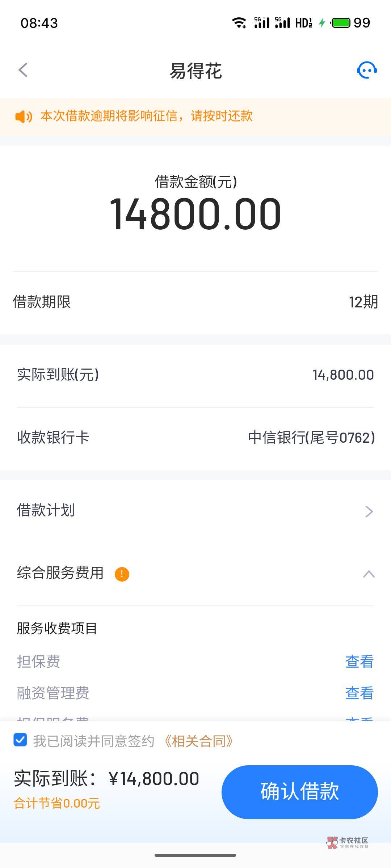This screenshot has width=391, height=868.
Task: Tap the orange info icon beside 综合服务费用
Action: tap(122, 574)
